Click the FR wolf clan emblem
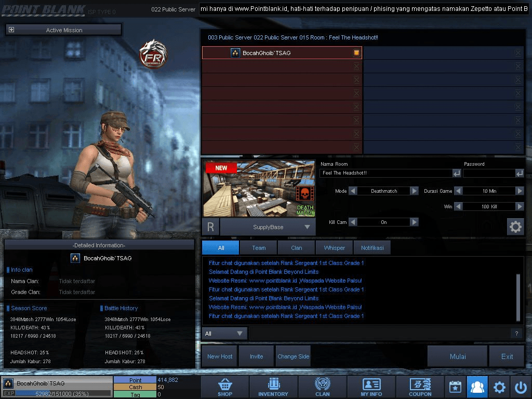Viewport: 532px width, 399px height. pyautogui.click(x=154, y=54)
